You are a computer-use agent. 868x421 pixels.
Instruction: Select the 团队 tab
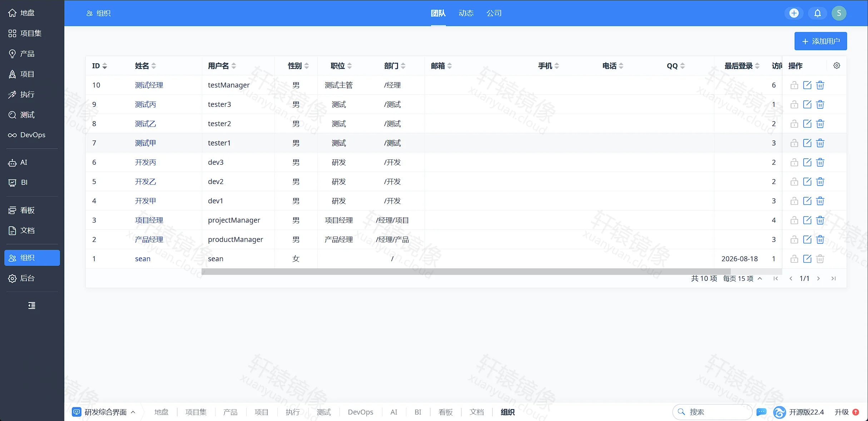(x=438, y=13)
